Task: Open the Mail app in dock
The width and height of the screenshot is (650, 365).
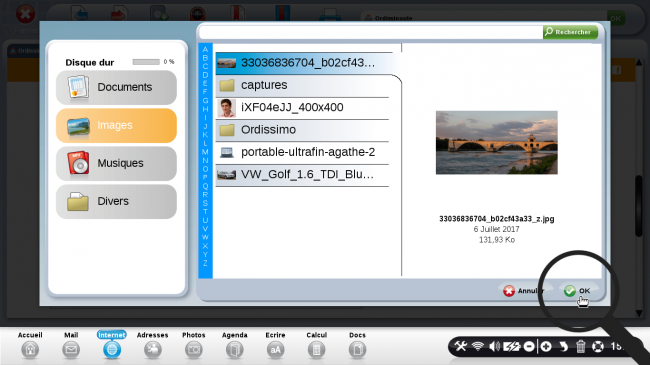Action: click(x=71, y=345)
